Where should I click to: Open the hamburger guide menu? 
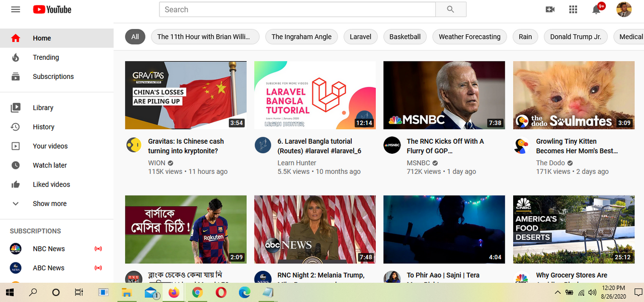(x=16, y=10)
